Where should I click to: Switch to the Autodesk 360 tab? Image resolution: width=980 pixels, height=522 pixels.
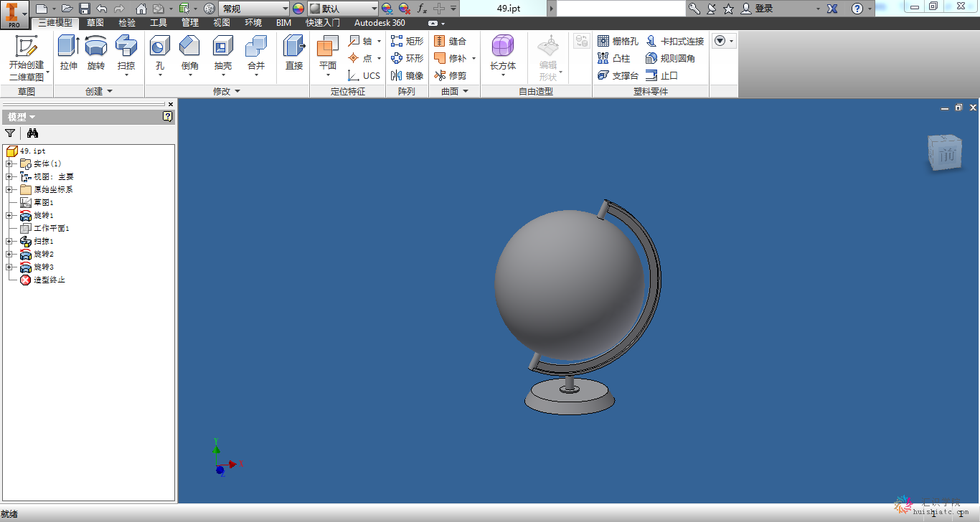point(380,23)
